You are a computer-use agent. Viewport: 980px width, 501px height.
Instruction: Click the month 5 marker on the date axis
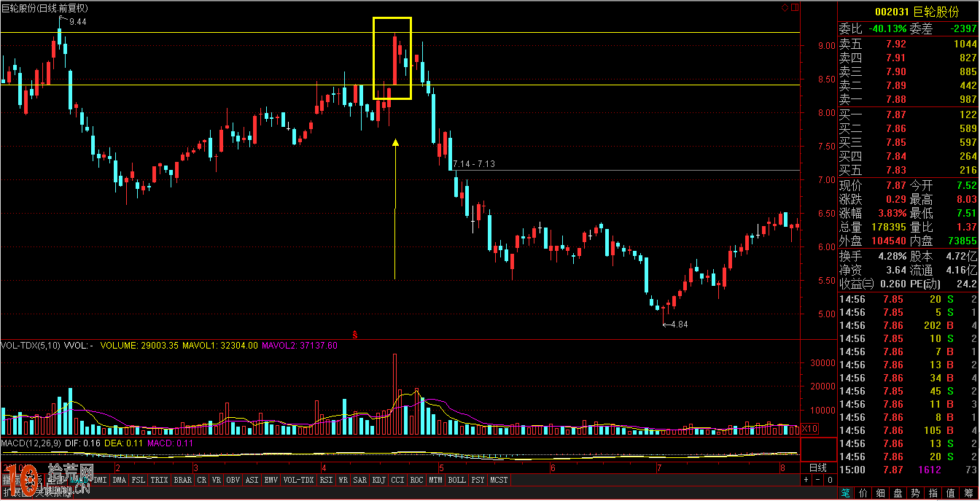point(441,467)
